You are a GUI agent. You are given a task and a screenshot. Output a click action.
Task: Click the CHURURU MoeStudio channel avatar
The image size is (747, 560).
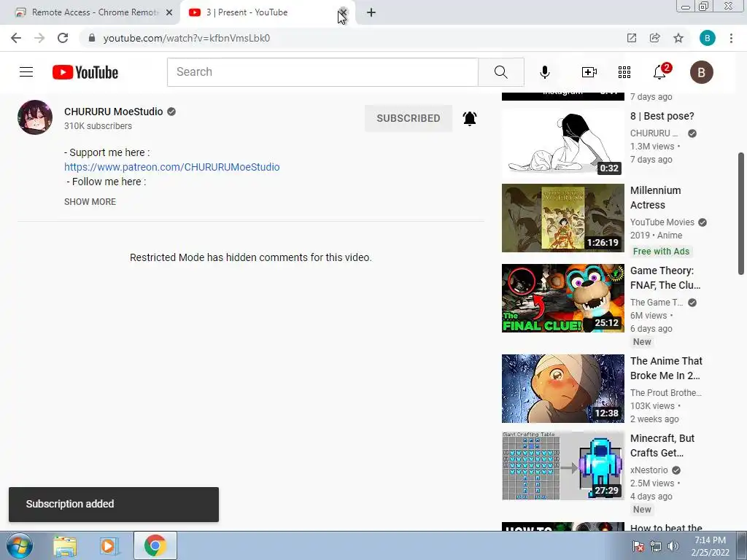(x=35, y=117)
